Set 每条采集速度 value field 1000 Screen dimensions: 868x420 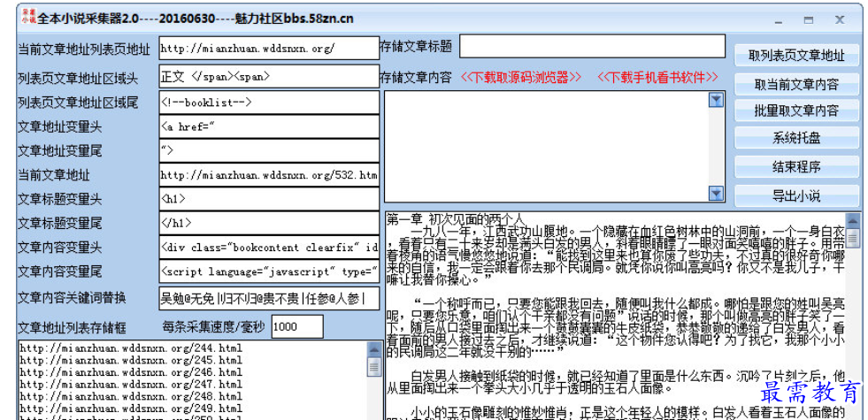point(297,326)
